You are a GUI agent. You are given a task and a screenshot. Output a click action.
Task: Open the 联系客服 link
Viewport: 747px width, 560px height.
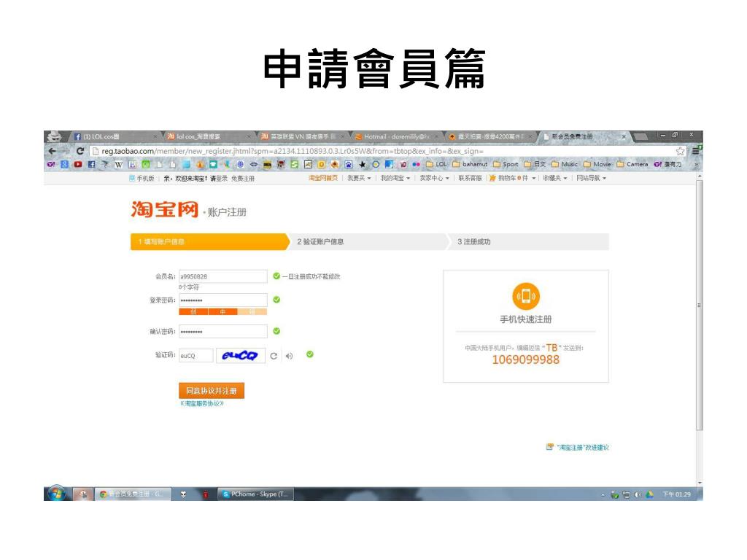coord(470,178)
